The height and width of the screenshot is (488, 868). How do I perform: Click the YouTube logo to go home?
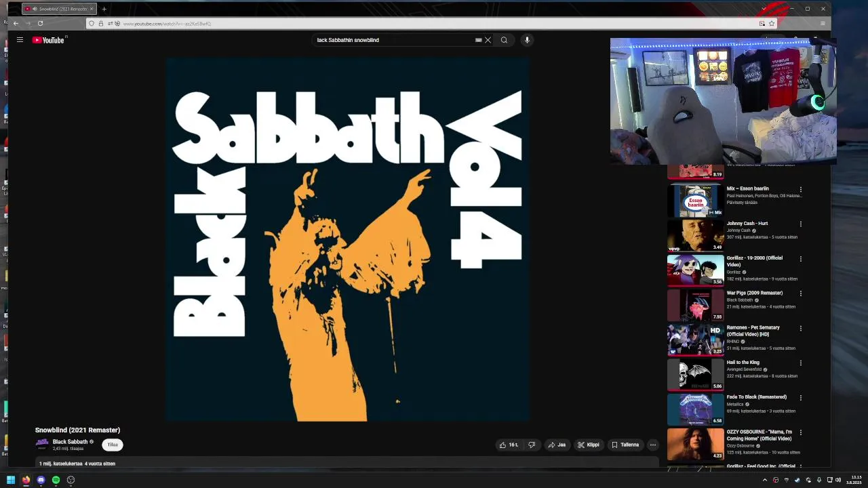[x=48, y=40]
